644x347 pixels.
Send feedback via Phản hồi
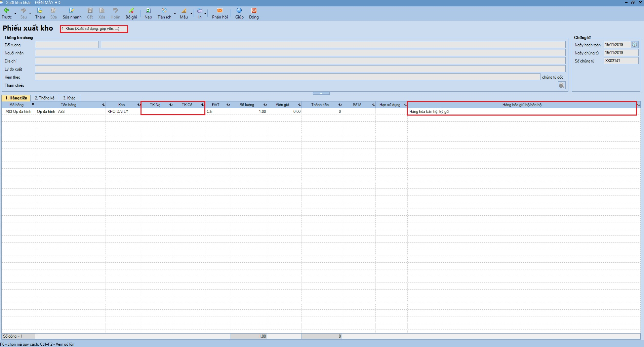220,13
